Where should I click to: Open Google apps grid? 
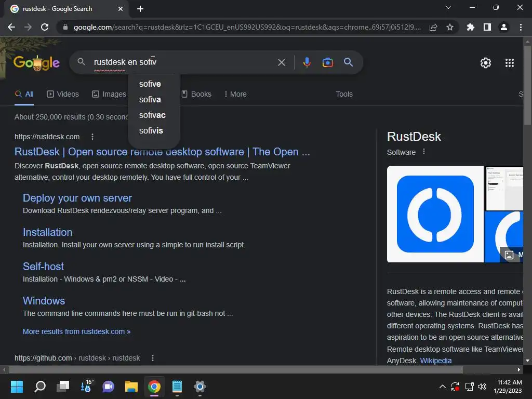pyautogui.click(x=510, y=63)
